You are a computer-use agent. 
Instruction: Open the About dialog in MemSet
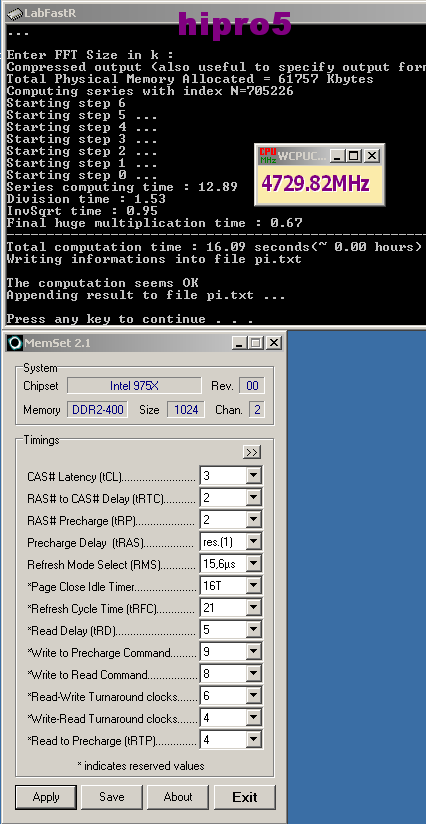(178, 797)
